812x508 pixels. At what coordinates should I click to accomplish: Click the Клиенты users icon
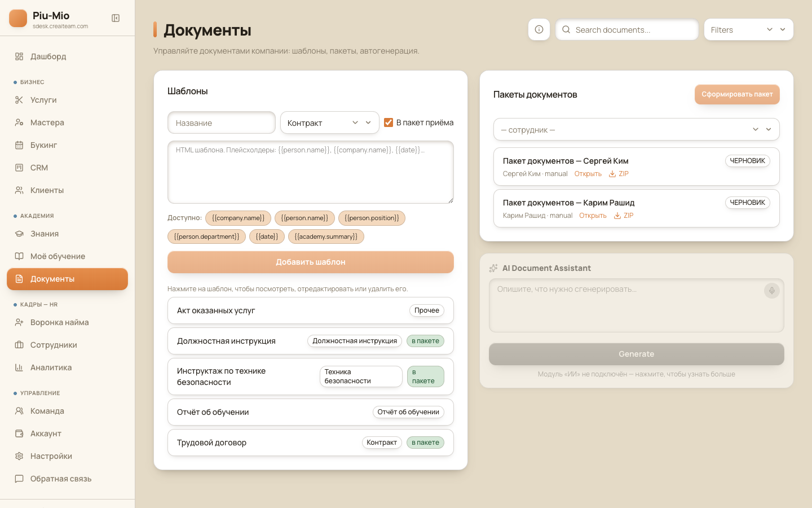click(x=19, y=190)
